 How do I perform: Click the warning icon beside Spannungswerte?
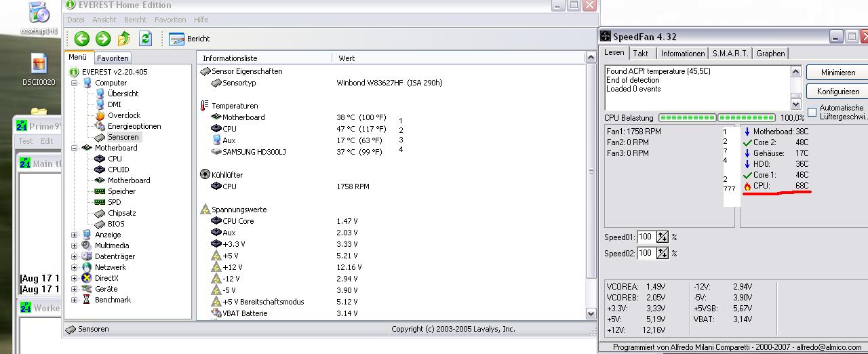[x=205, y=210]
